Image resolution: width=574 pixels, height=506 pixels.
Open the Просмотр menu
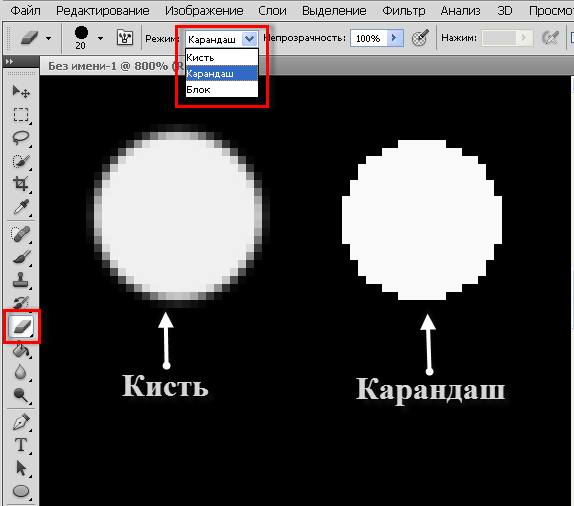coord(551,11)
